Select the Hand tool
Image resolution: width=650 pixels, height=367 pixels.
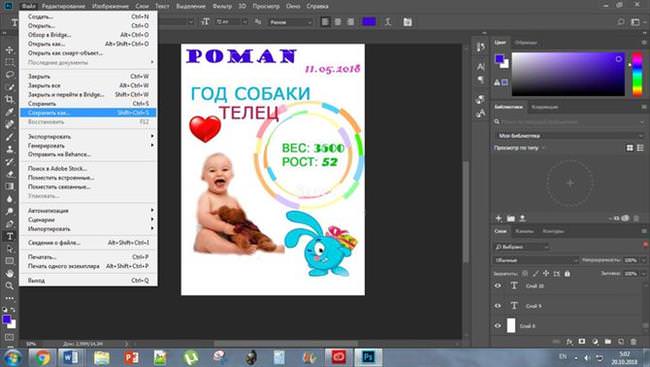click(10, 274)
